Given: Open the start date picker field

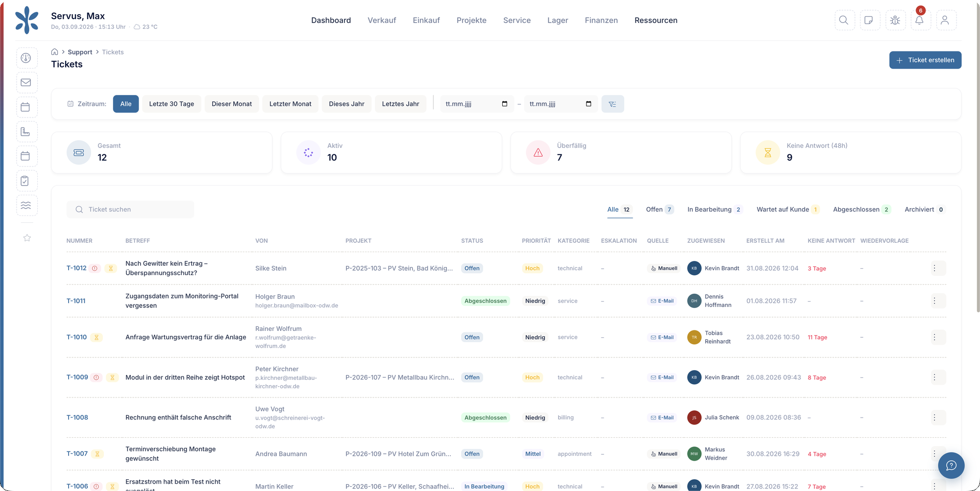Looking at the screenshot, I should [476, 104].
